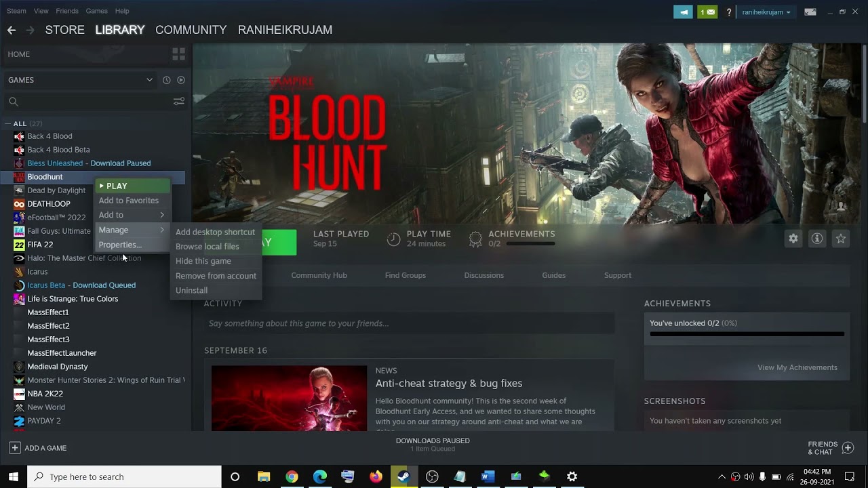Click the forward navigation arrow
The image size is (868, 488).
[x=30, y=30]
